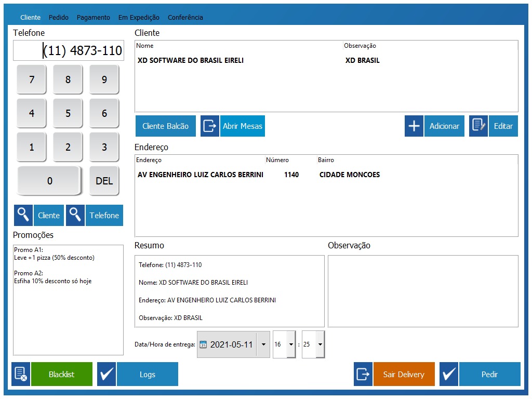
Task: Click the plus icon for Adicionar
Action: click(x=414, y=126)
